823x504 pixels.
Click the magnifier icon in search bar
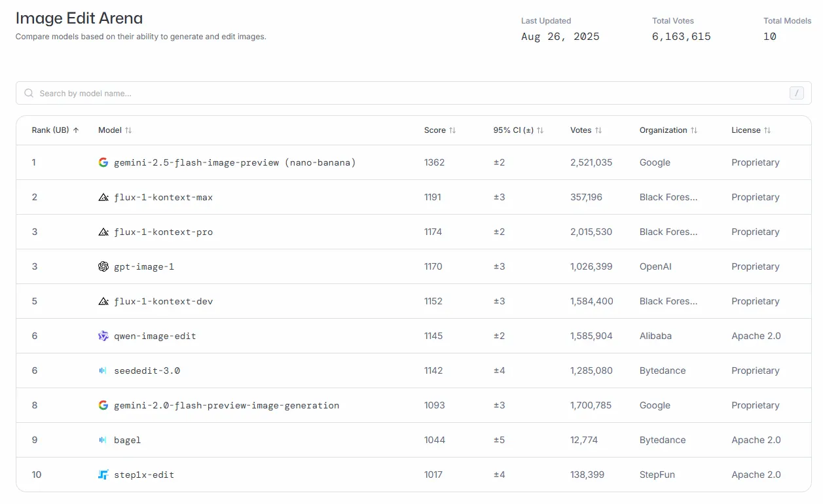29,93
